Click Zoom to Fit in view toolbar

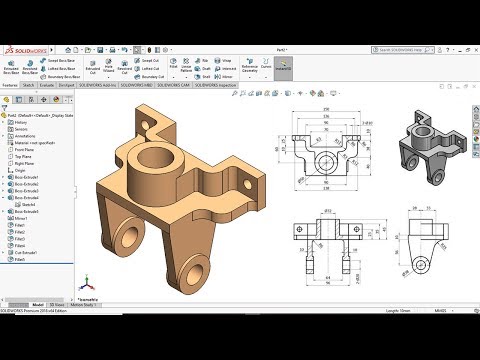(x=235, y=94)
